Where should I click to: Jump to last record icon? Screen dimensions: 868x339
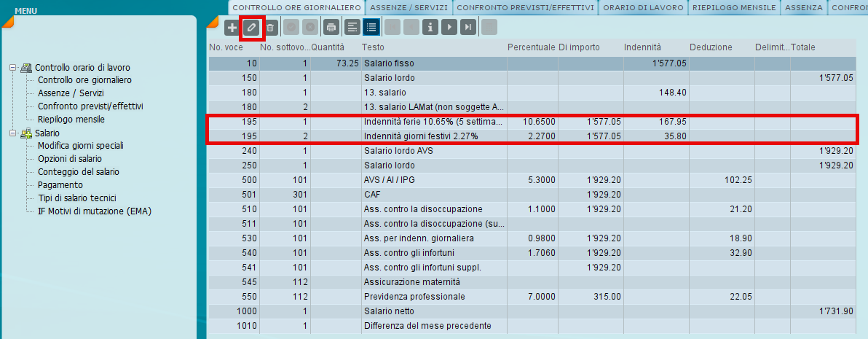(468, 27)
